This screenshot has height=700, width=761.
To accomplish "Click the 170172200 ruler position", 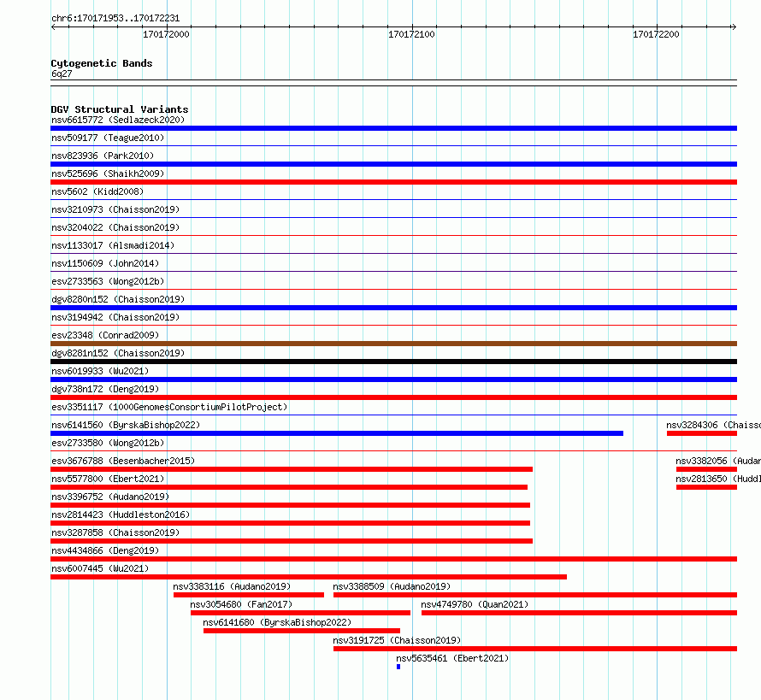I will pyautogui.click(x=656, y=34).
